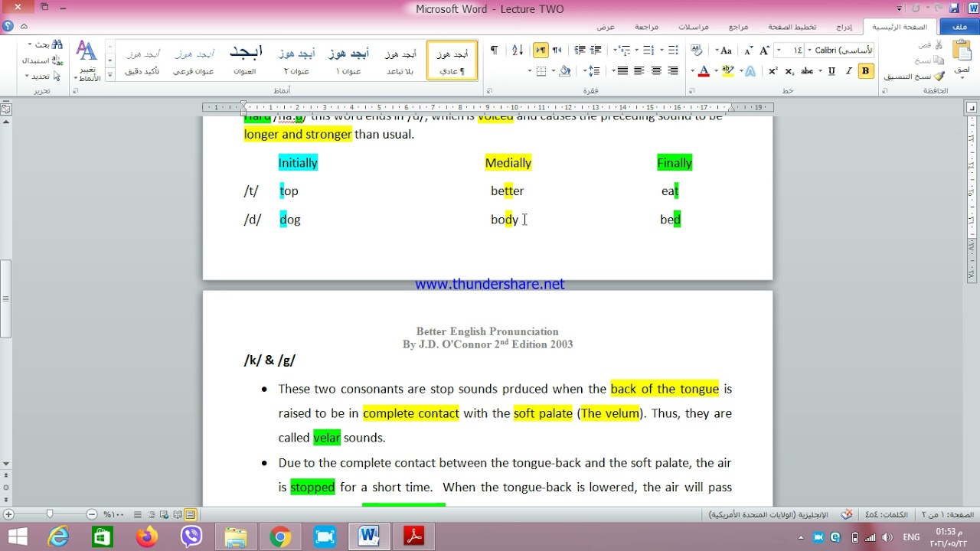Toggle subscript x₂ button

point(789,71)
